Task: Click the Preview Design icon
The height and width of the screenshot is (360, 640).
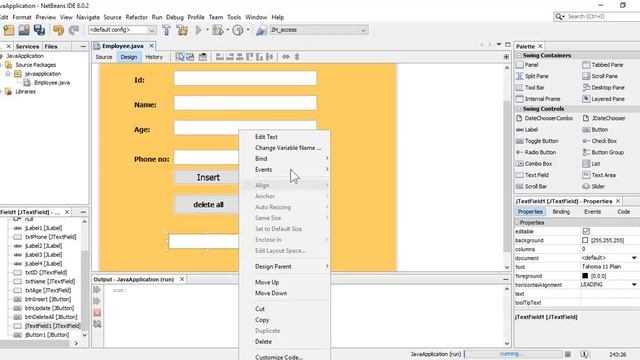Action: [x=203, y=57]
